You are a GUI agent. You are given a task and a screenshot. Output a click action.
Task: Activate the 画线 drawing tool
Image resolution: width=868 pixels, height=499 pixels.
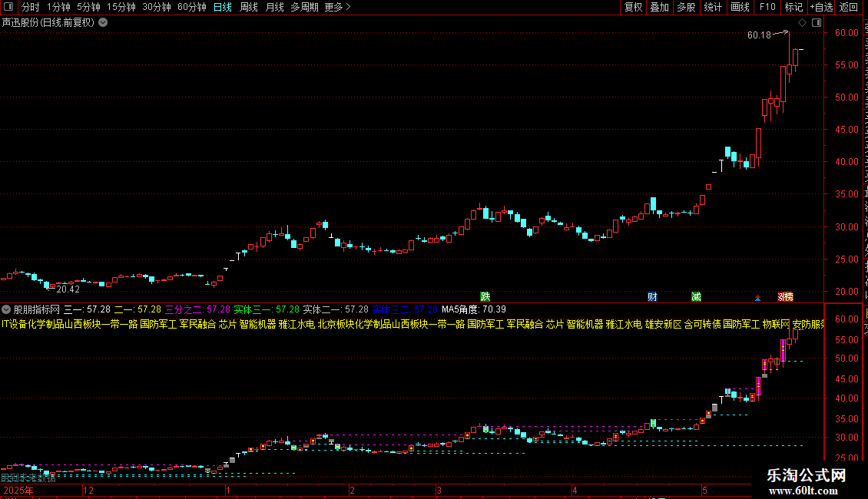(740, 7)
